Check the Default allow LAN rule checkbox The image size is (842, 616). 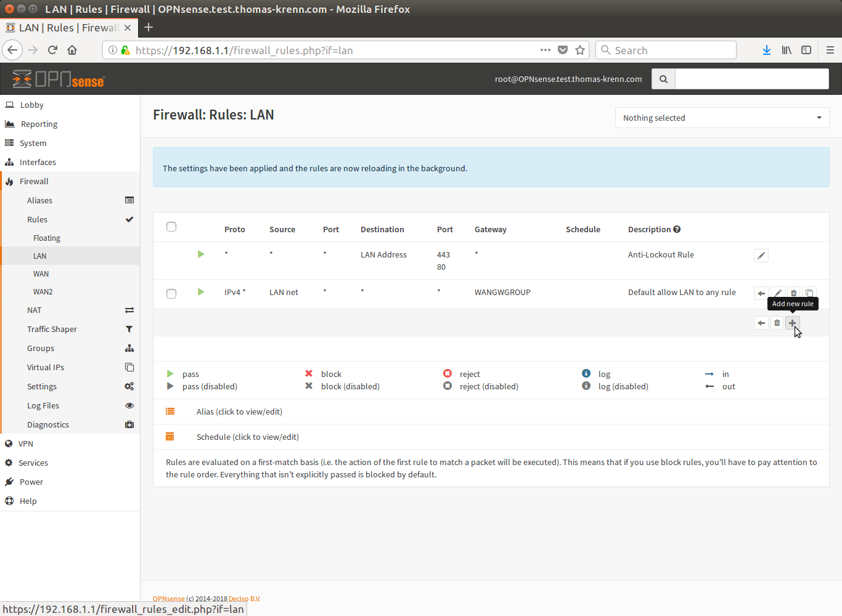[x=171, y=294]
